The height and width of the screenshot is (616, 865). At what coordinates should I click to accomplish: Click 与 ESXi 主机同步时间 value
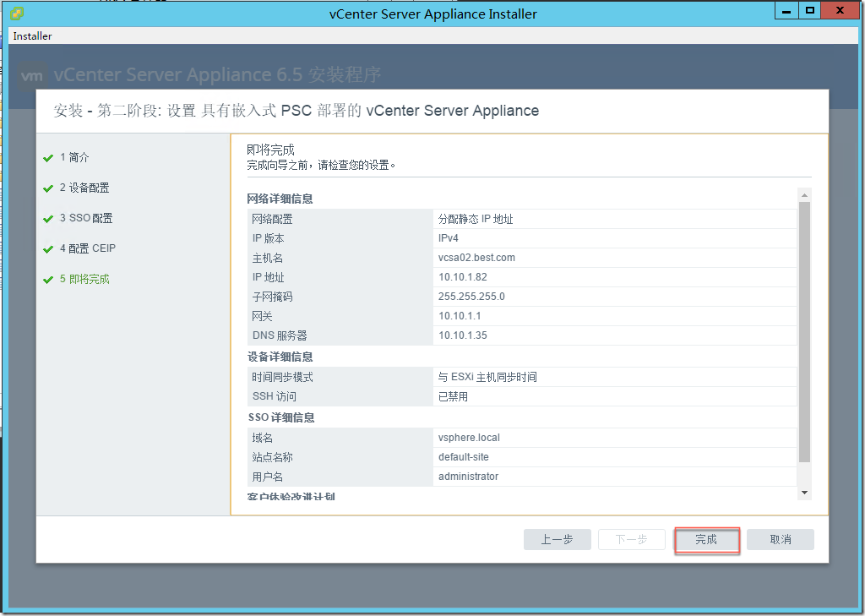tap(487, 377)
